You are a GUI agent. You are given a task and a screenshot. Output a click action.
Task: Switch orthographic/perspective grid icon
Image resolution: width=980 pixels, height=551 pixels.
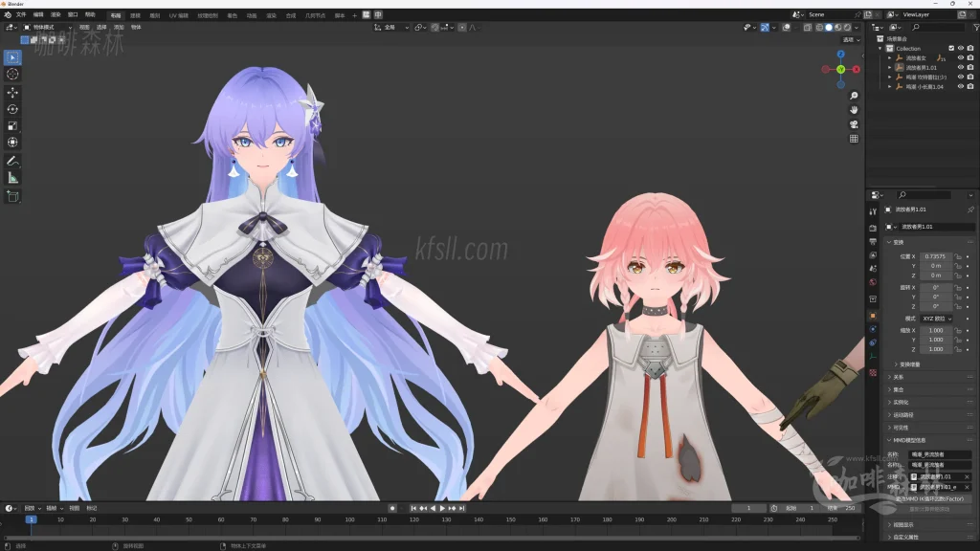[x=854, y=139]
